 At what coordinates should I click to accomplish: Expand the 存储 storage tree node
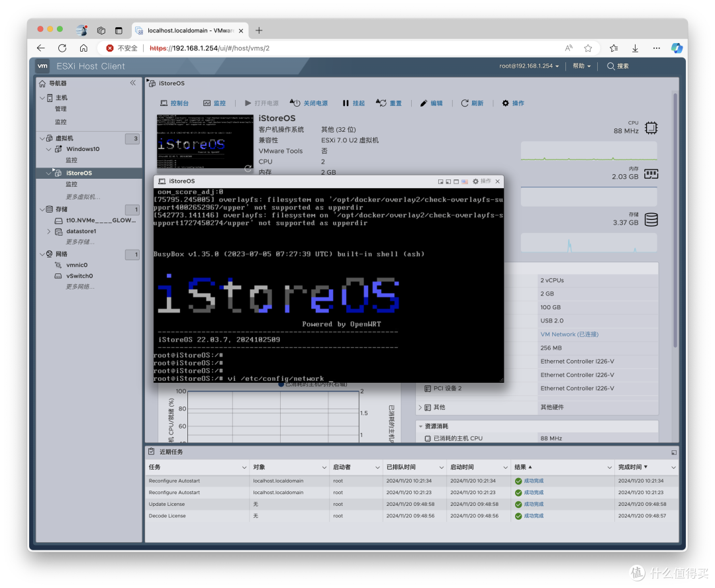click(42, 209)
